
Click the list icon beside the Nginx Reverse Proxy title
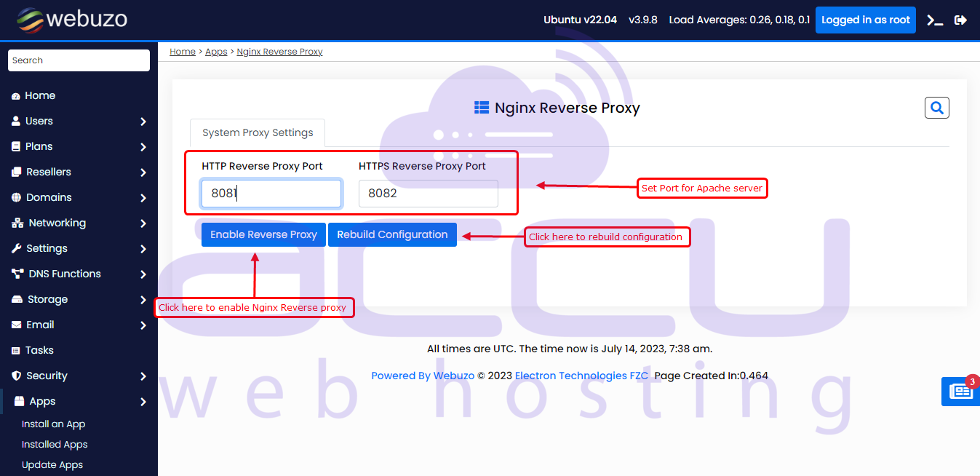tap(482, 108)
